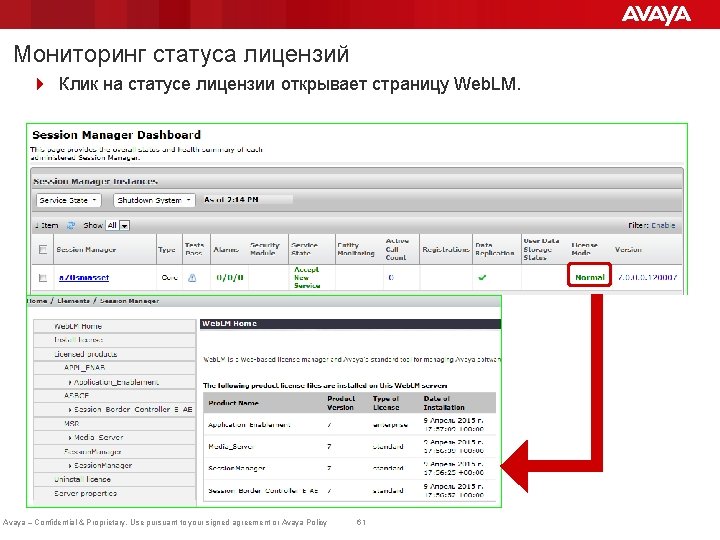Open the Session Manager name link in the row

click(x=84, y=277)
